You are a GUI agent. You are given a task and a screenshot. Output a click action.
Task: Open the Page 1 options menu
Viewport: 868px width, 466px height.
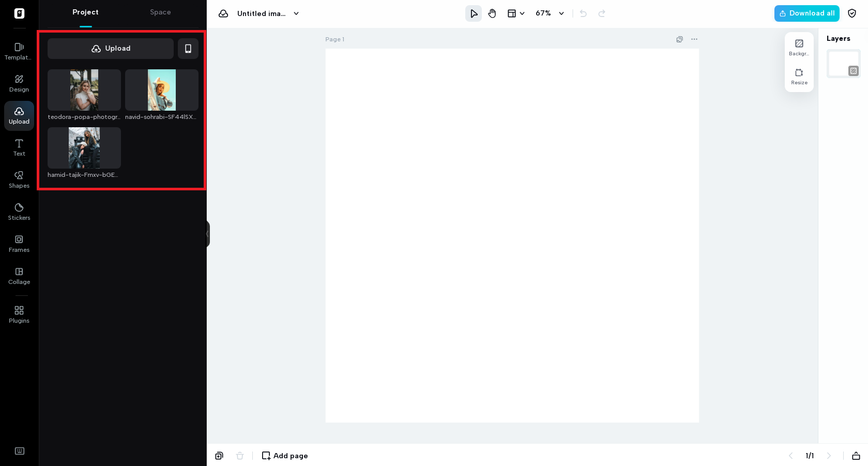[694, 39]
